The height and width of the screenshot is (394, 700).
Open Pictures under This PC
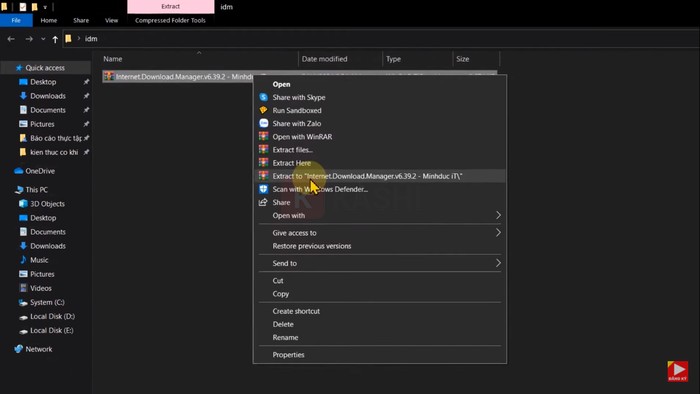(x=42, y=274)
